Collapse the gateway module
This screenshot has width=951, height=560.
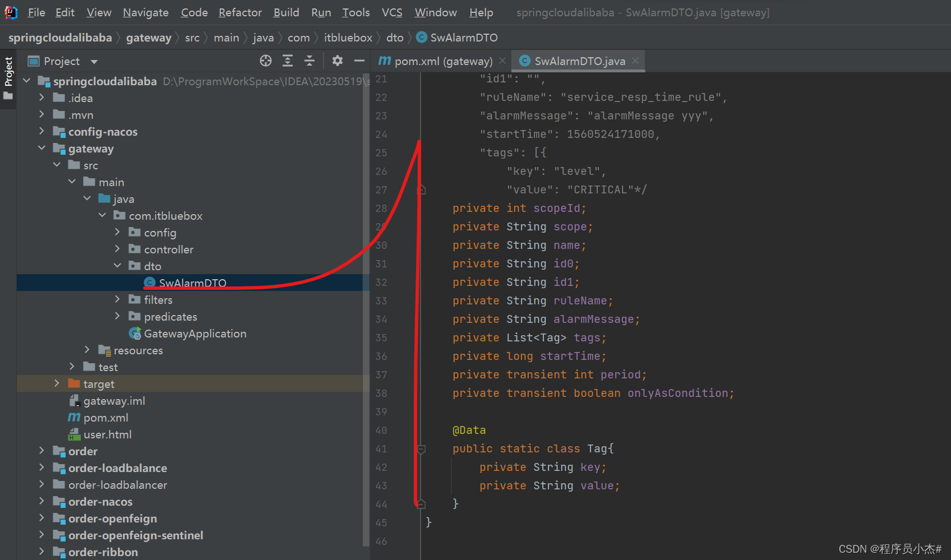41,149
